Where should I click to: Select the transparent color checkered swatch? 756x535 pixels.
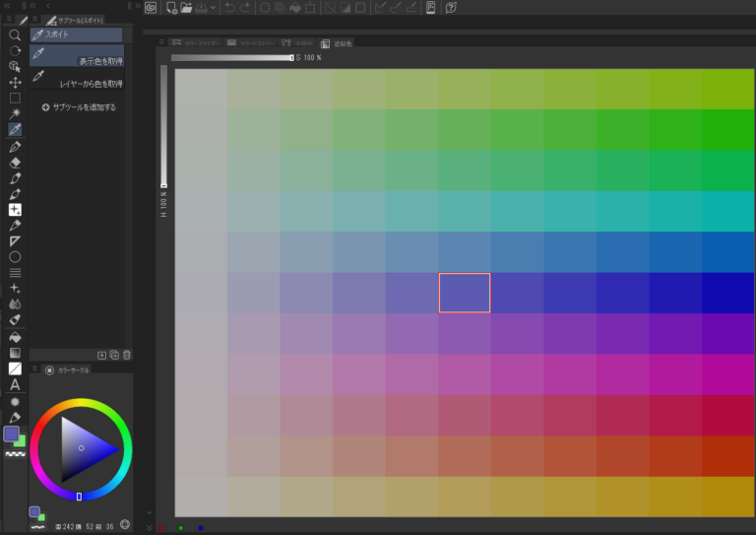15,455
